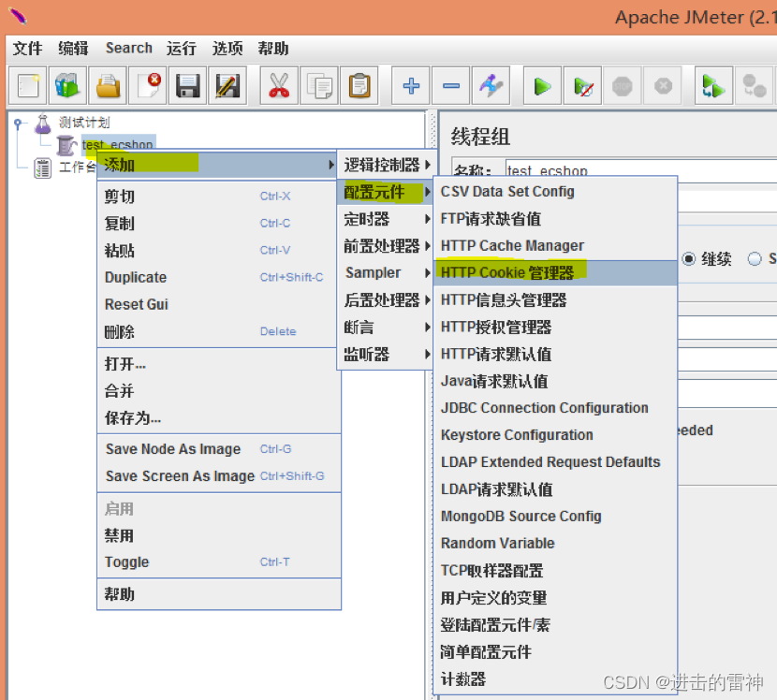Screen dimensions: 777x700
Task: Expand the 前置处理器 submenu
Action: coord(386,246)
